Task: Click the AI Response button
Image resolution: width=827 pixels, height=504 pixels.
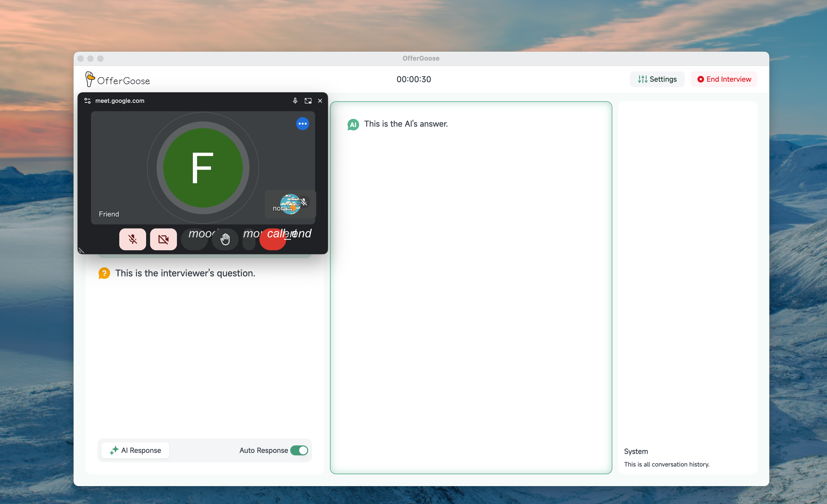Action: tap(135, 450)
